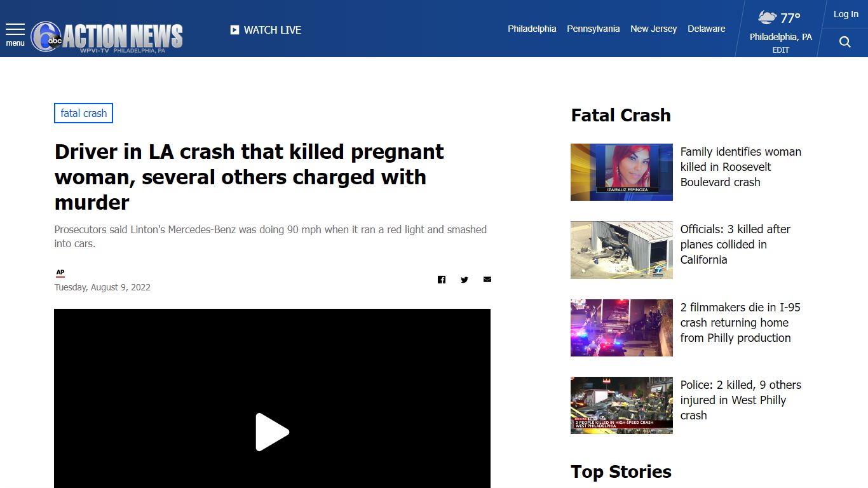
Task: Click the 77° temperature reading
Action: pyautogui.click(x=790, y=18)
